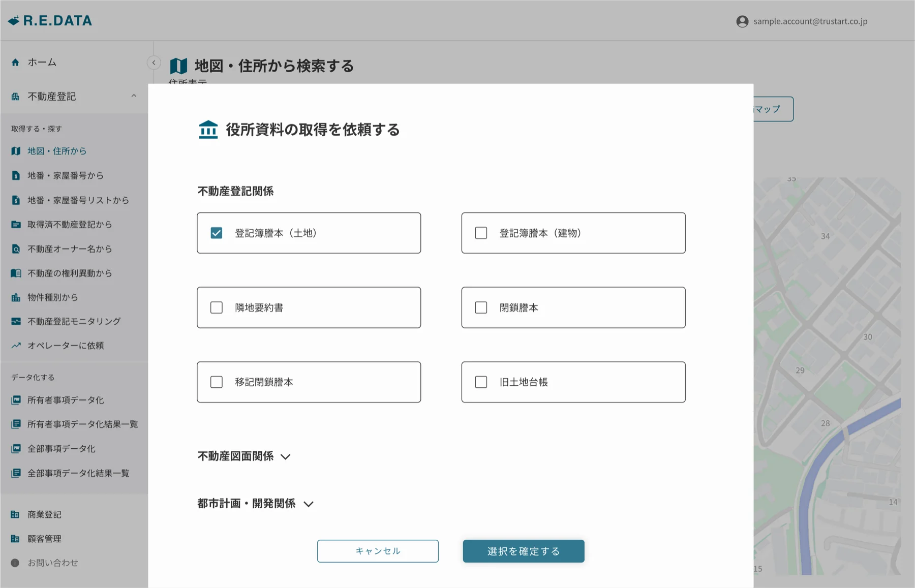Click the map area behind the dialog

pyautogui.click(x=827, y=376)
